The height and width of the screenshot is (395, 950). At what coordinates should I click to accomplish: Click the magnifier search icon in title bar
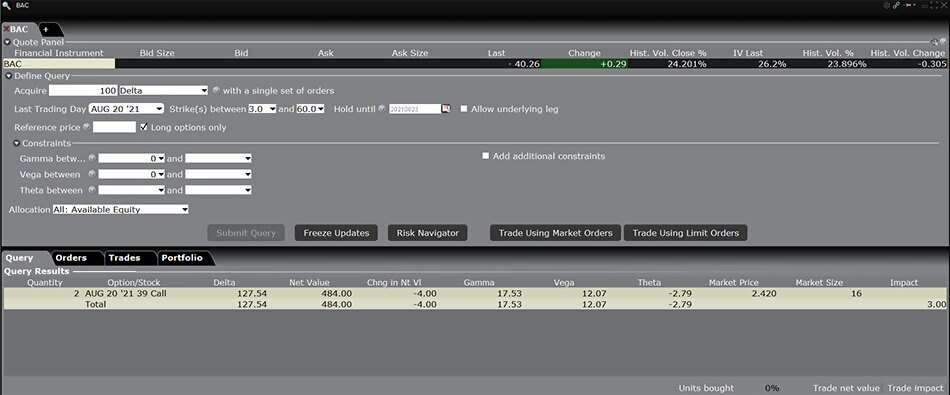[x=7, y=5]
